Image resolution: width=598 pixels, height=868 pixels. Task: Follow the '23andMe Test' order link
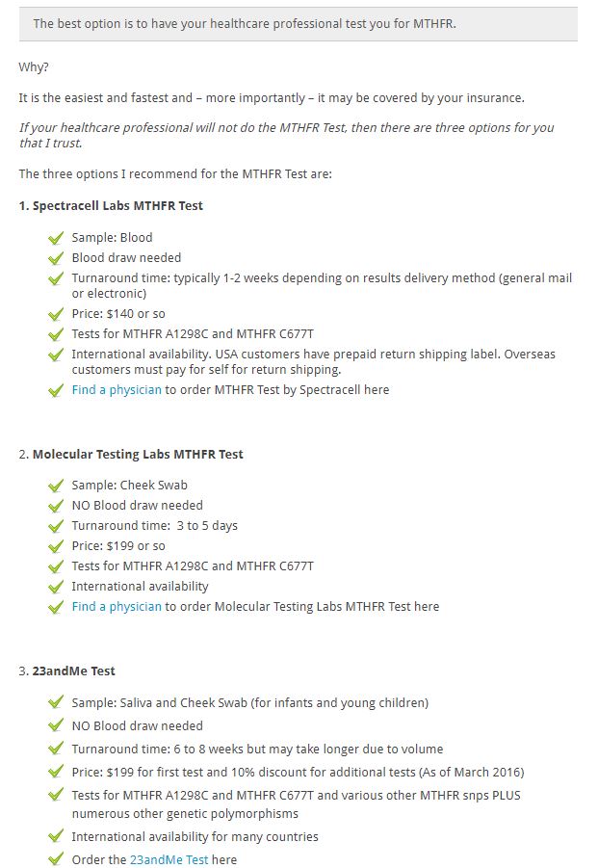169,860
